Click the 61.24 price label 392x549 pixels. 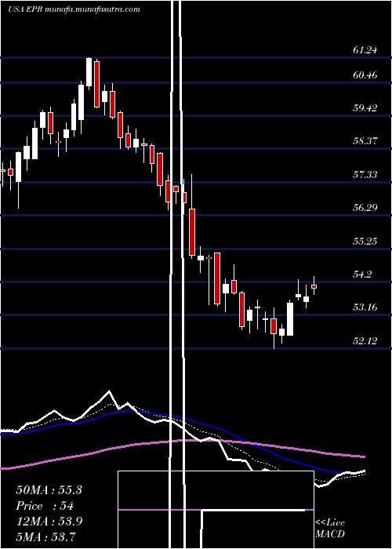coord(365,50)
